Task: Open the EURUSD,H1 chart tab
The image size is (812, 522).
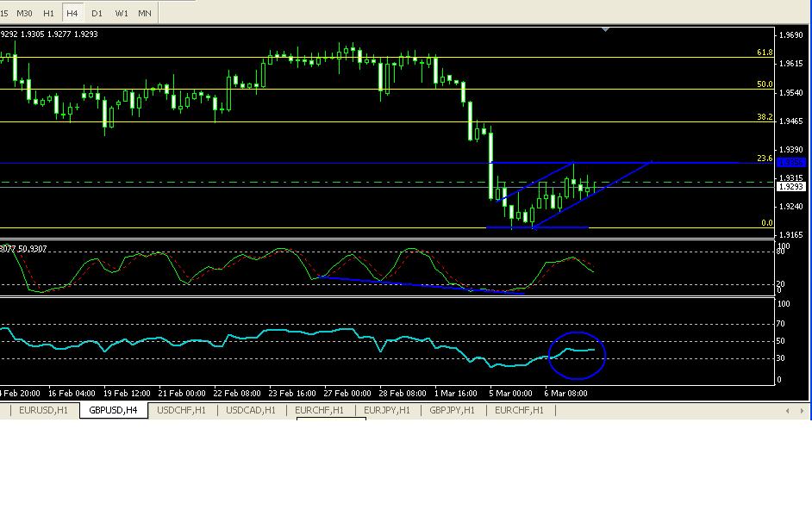Action: point(43,411)
